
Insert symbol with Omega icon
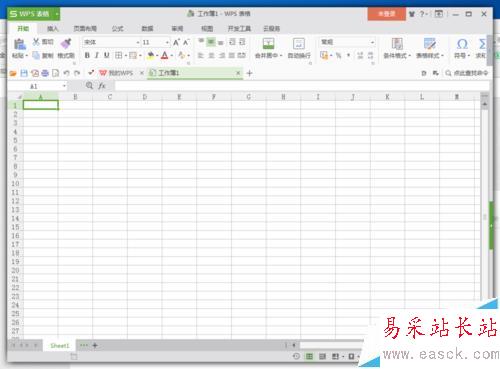click(x=462, y=44)
